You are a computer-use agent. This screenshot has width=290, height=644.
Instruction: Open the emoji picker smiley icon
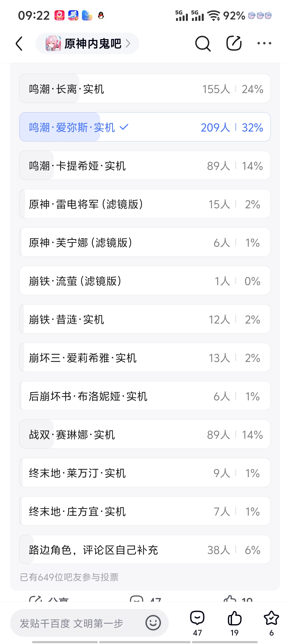(x=153, y=623)
